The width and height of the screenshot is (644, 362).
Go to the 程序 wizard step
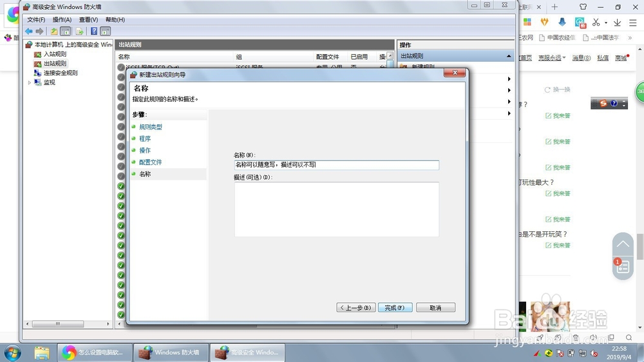[144, 138]
